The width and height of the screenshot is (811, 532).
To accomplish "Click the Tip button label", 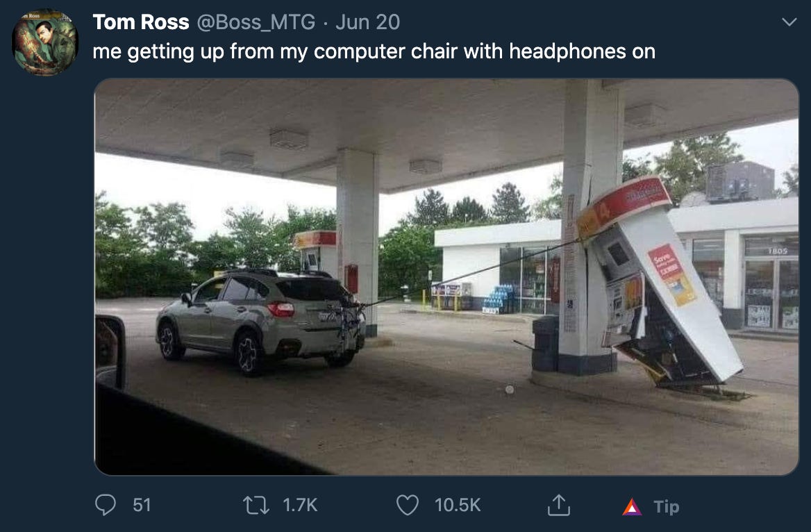I will (x=666, y=506).
